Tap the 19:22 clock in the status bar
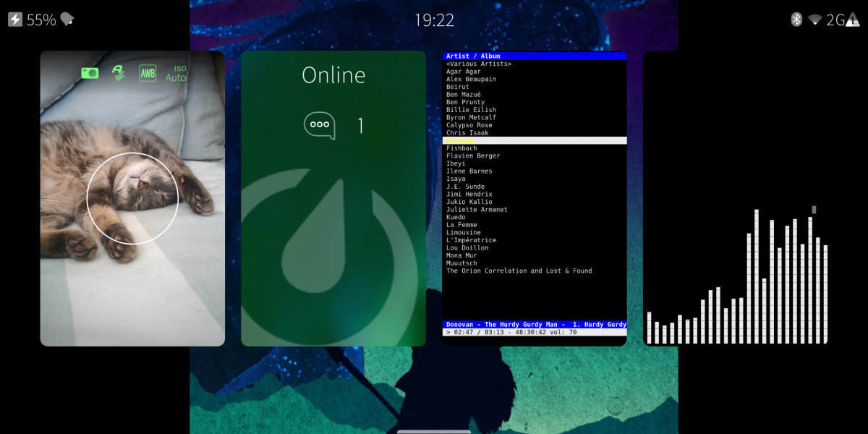 (434, 20)
